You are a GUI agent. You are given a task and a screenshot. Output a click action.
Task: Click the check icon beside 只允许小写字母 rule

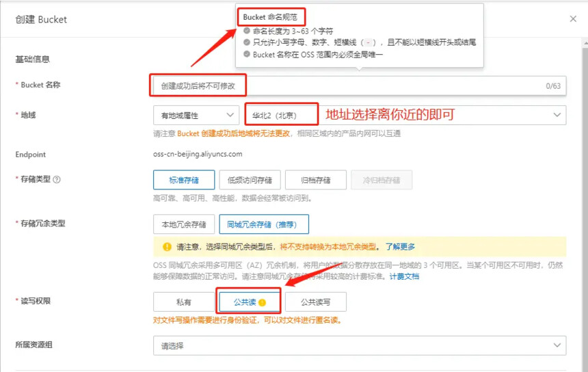[x=247, y=42]
